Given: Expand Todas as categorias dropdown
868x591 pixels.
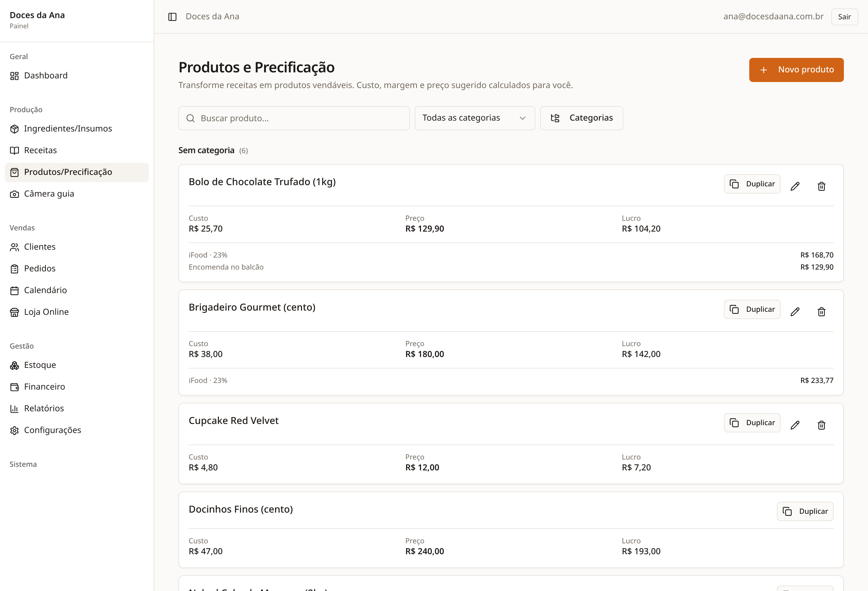Looking at the screenshot, I should tap(474, 118).
